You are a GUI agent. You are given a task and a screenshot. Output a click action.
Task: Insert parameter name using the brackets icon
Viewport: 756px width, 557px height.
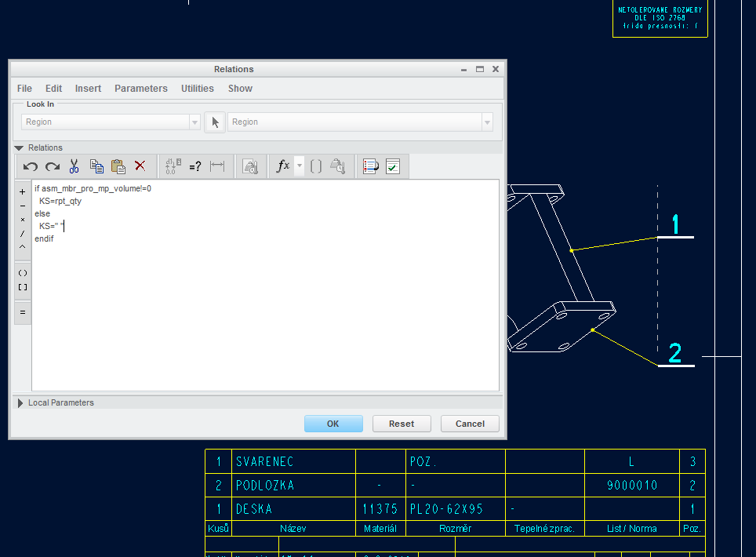316,167
